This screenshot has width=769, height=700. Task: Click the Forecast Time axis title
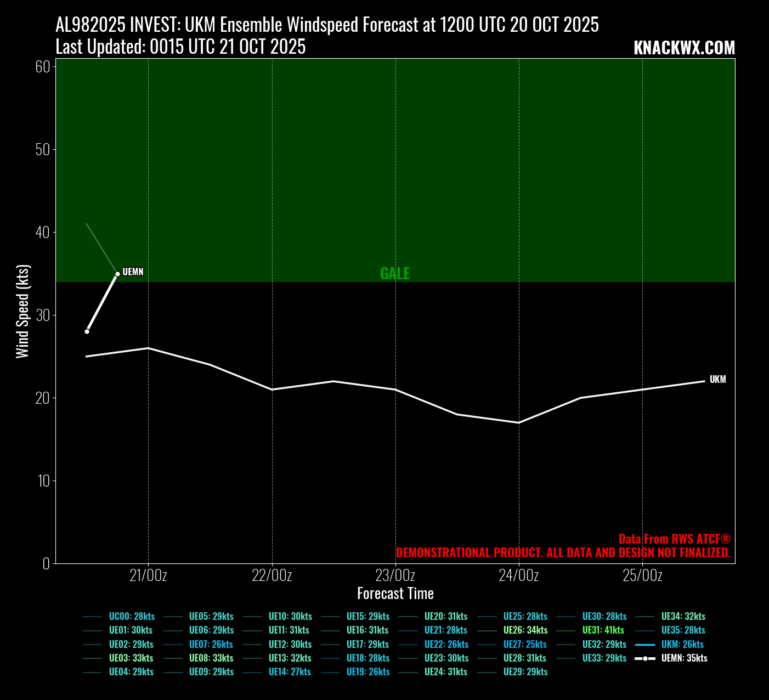(x=395, y=594)
